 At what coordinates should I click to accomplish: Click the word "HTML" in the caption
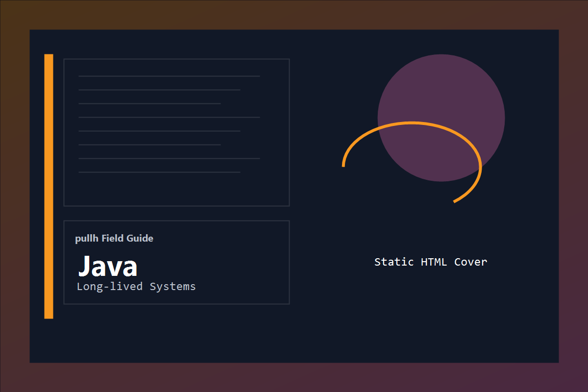(434, 262)
